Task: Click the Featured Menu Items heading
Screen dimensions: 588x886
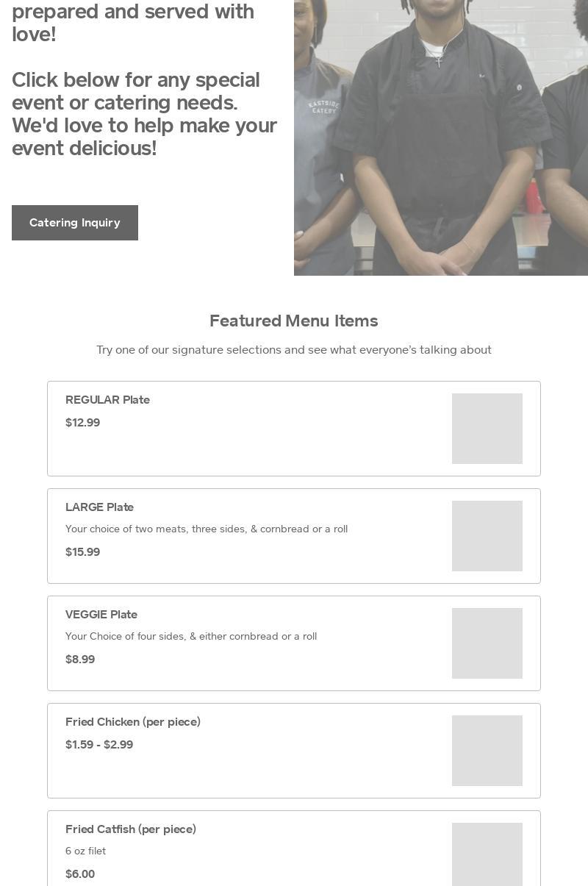Action: pos(293,321)
